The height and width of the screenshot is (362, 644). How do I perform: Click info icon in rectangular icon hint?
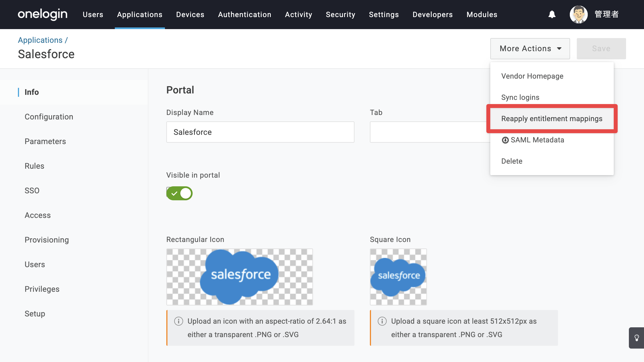179,321
